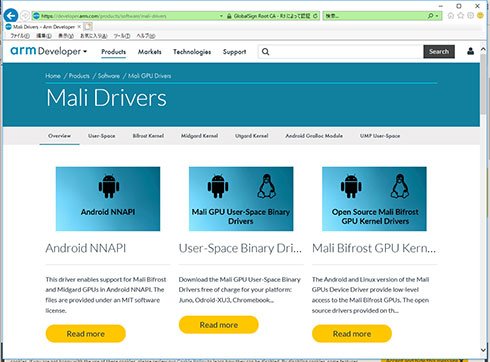
Task: Click the arm Developer logo
Action: click(45, 51)
